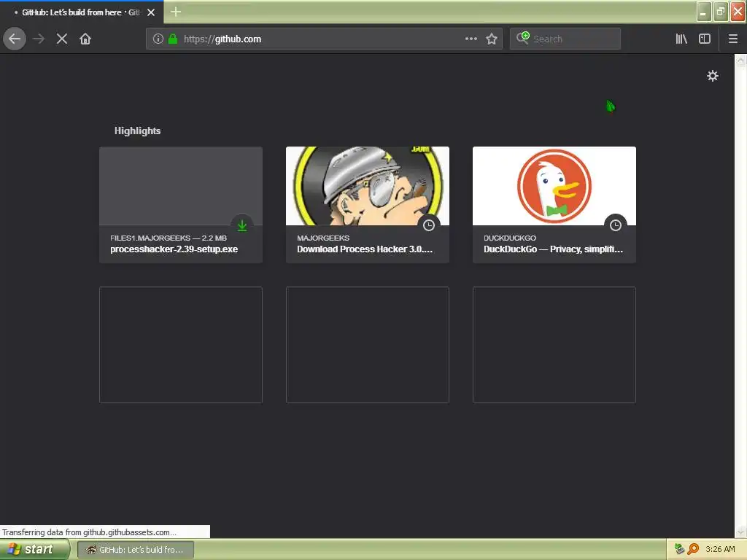Toggle the sidebars icon in toolbar
The image size is (747, 560).
point(705,39)
